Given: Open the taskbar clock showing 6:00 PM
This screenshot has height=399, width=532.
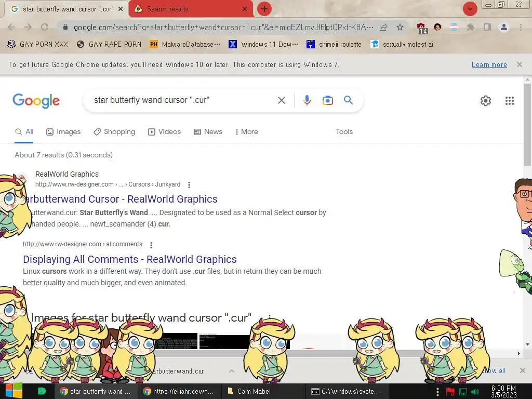Looking at the screenshot, I should (503, 391).
